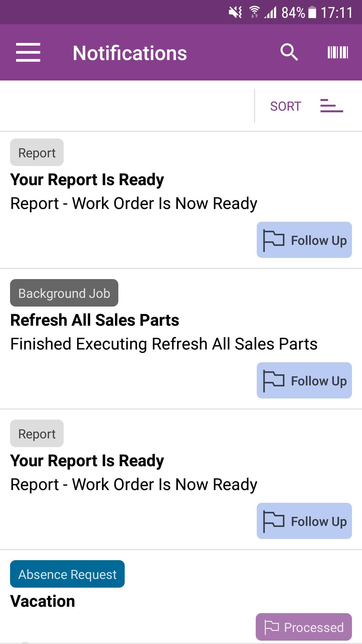
Task: Open the hamburger navigation menu
Action: tap(28, 52)
